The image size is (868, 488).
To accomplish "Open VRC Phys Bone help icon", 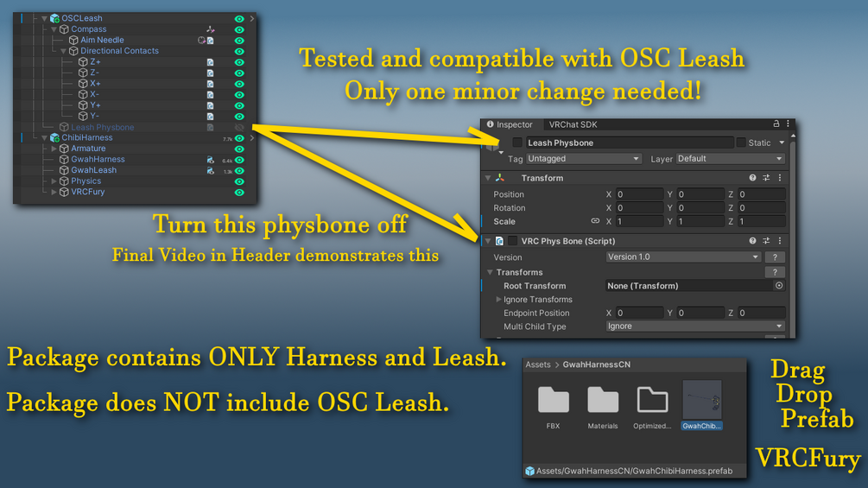I will pyautogui.click(x=752, y=241).
